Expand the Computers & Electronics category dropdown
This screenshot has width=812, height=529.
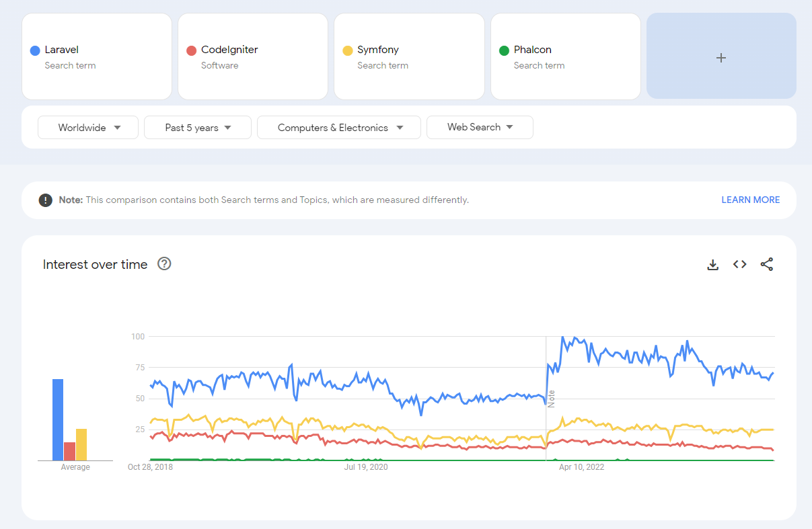(x=339, y=127)
